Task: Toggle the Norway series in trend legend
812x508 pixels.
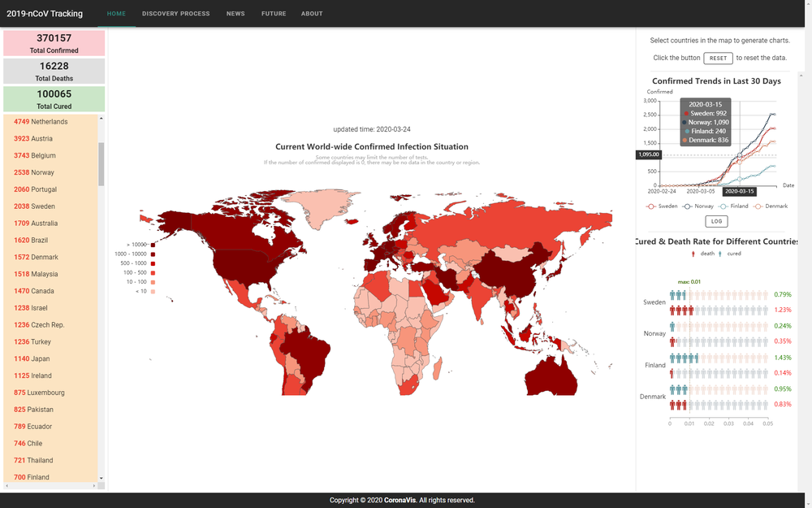Action: coord(698,206)
